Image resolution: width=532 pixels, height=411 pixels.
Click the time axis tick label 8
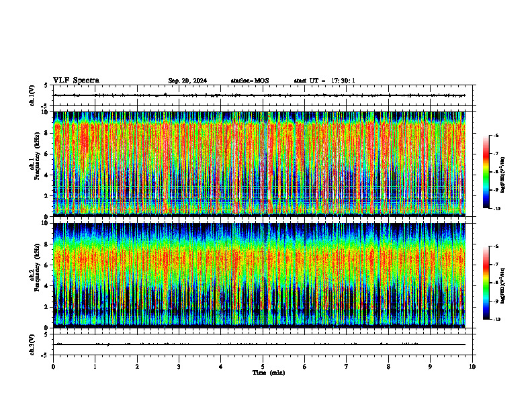pyautogui.click(x=388, y=367)
